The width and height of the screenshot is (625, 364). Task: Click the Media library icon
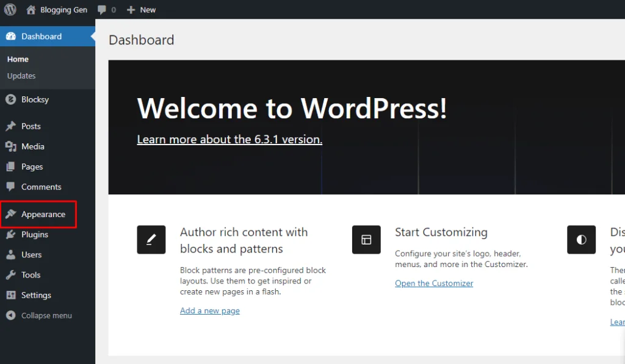[x=11, y=146]
